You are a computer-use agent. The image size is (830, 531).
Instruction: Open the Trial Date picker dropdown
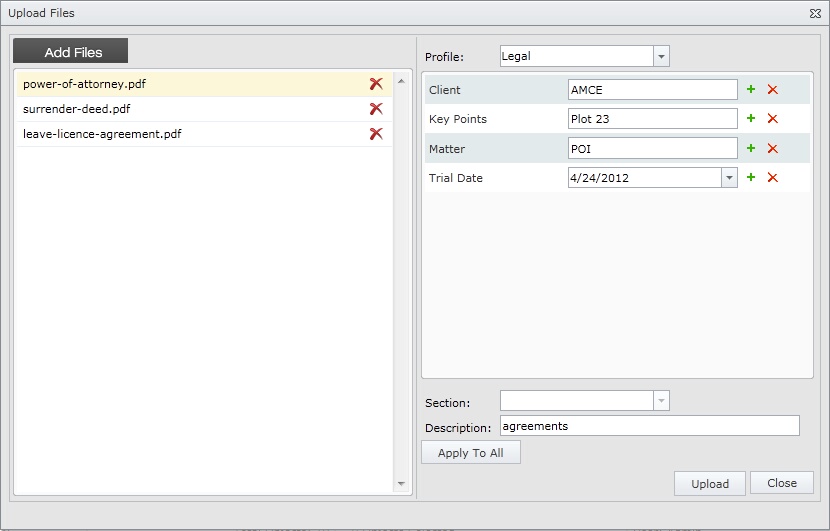(729, 178)
